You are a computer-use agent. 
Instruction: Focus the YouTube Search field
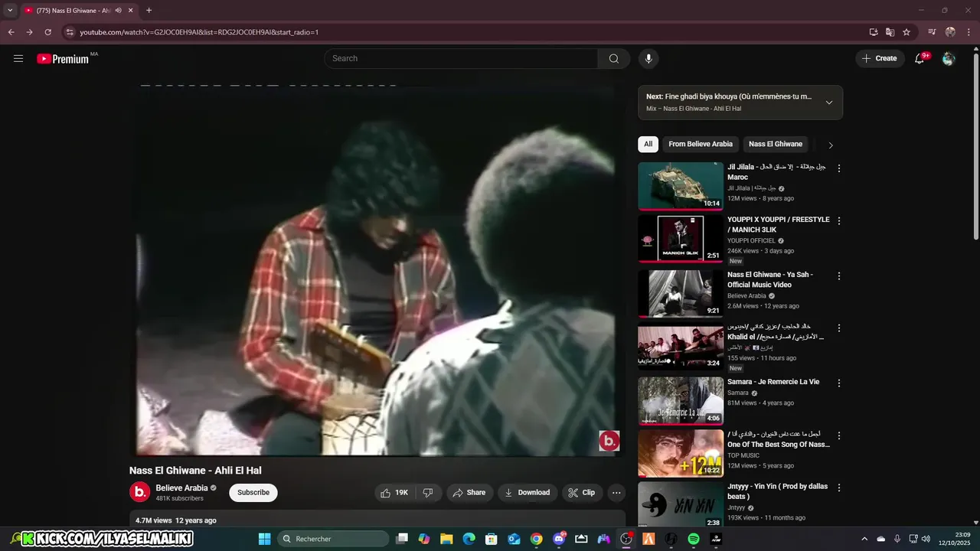pos(461,58)
